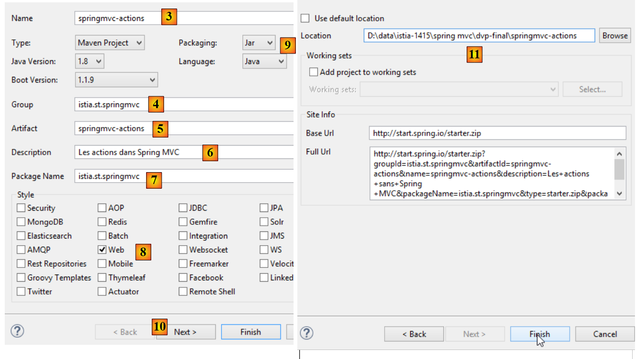The image size is (644, 359).
Task: Click the help icon in right dialog
Action: pos(307,333)
